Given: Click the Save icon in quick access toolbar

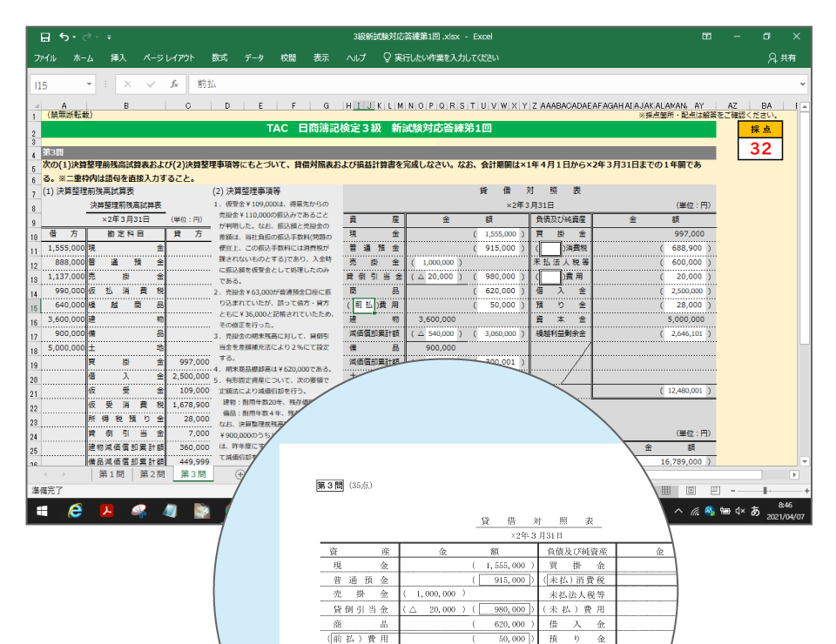Looking at the screenshot, I should pyautogui.click(x=45, y=37).
